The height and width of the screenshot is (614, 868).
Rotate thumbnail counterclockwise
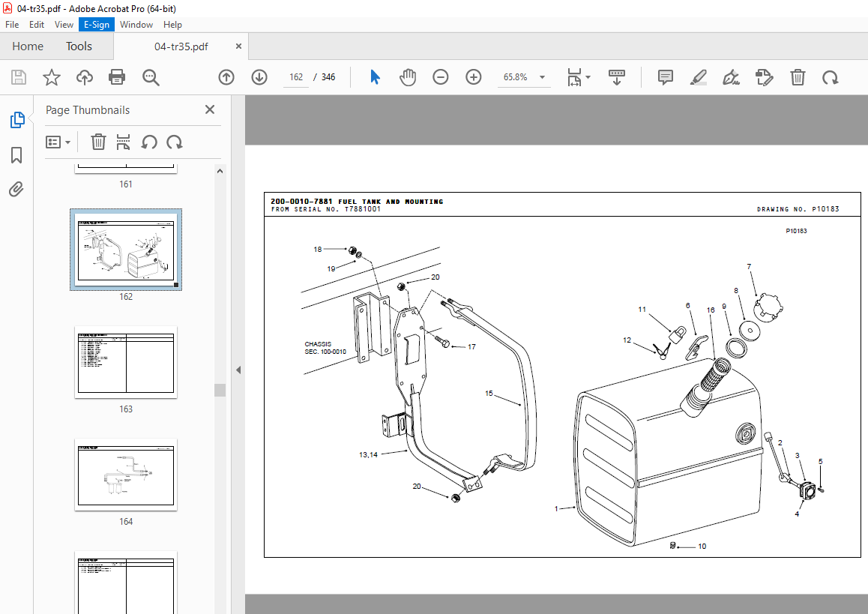(149, 142)
